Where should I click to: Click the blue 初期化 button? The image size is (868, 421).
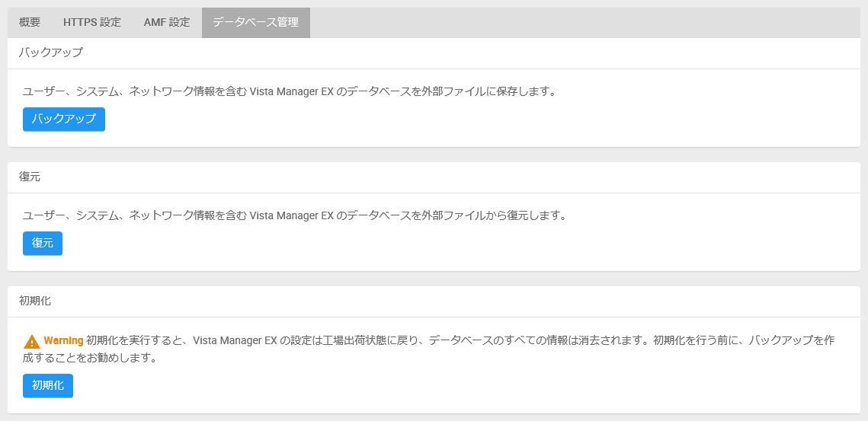coord(47,385)
